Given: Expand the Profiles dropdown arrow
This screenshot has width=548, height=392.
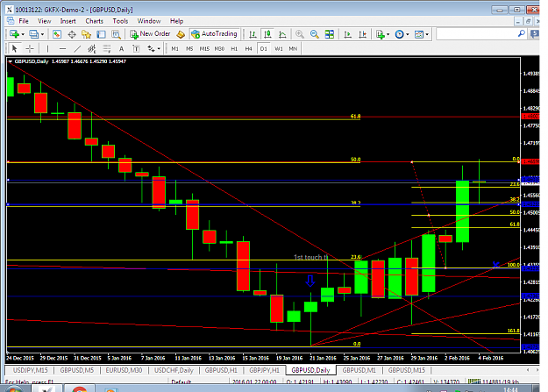Looking at the screenshot, I should [42, 34].
